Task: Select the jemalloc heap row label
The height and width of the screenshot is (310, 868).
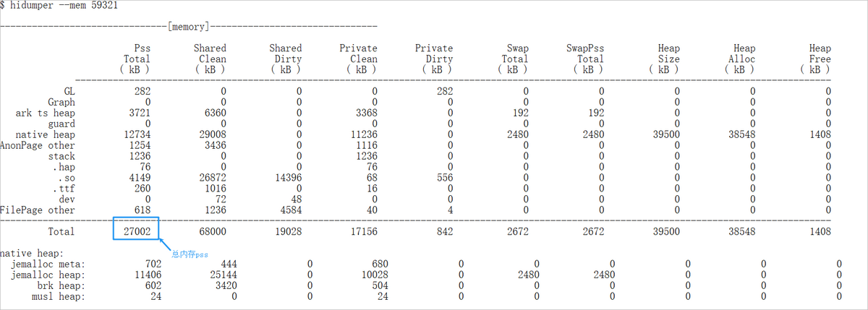Action: click(x=49, y=275)
